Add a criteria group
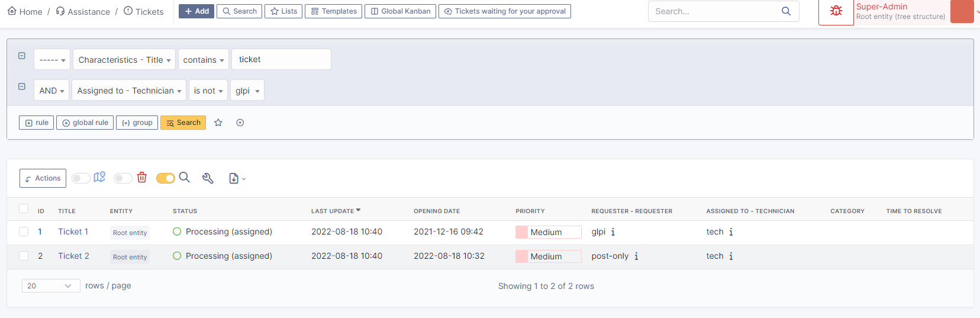This screenshot has height=318, width=980. [x=137, y=123]
